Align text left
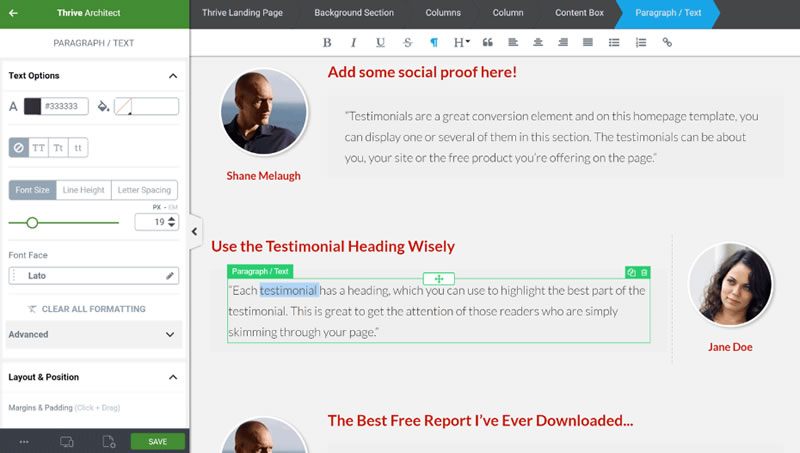This screenshot has height=453, width=800. point(513,42)
